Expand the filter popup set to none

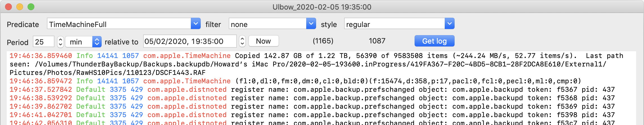pyautogui.click(x=311, y=24)
